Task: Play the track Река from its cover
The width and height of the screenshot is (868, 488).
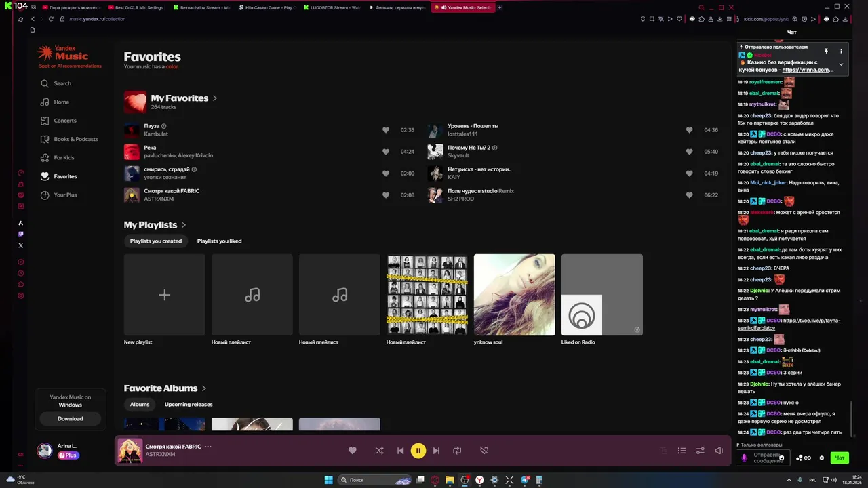Action: 132,152
